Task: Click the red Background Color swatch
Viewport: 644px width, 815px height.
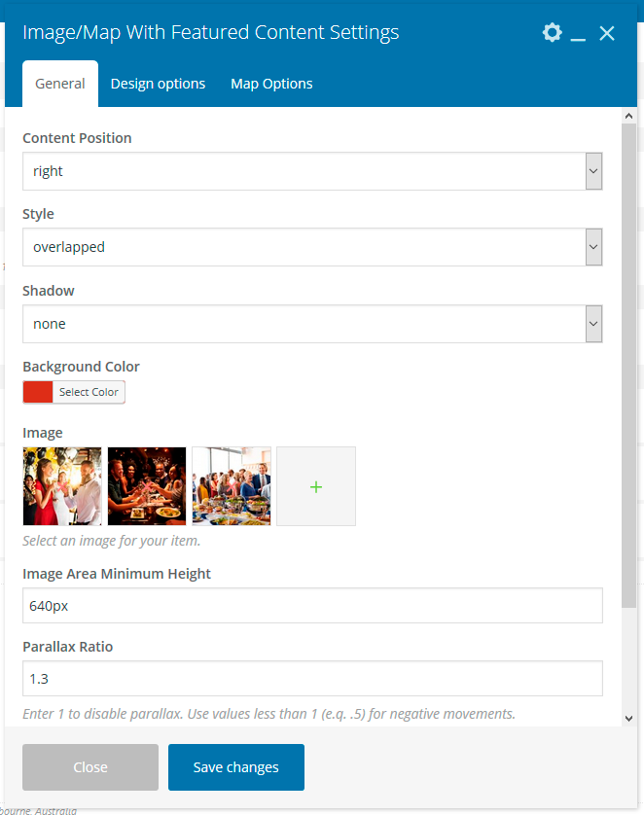Action: pos(38,392)
